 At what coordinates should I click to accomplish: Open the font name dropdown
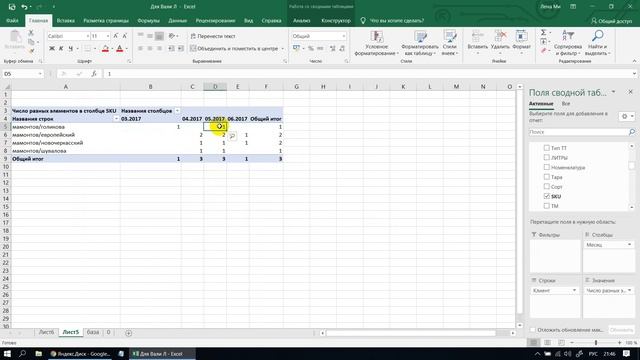(x=87, y=36)
